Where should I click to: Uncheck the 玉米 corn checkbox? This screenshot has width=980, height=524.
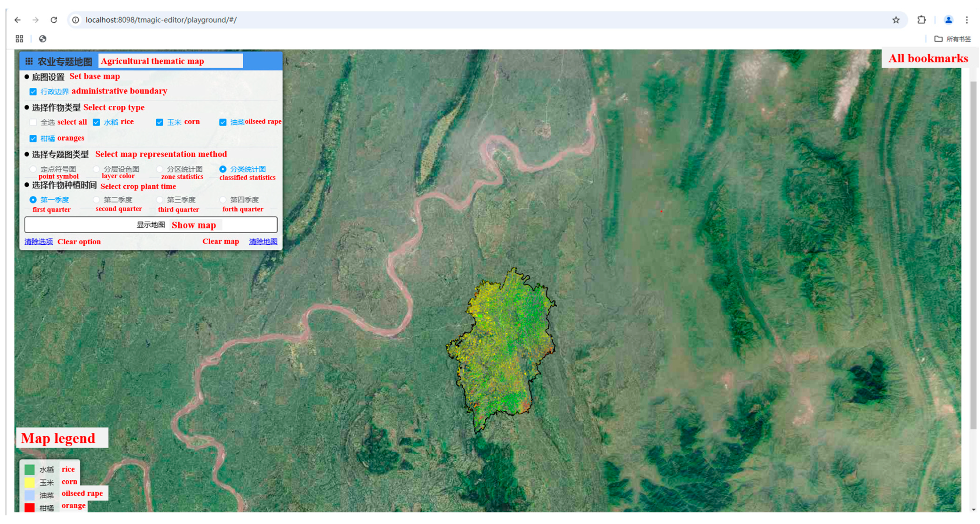pyautogui.click(x=160, y=122)
